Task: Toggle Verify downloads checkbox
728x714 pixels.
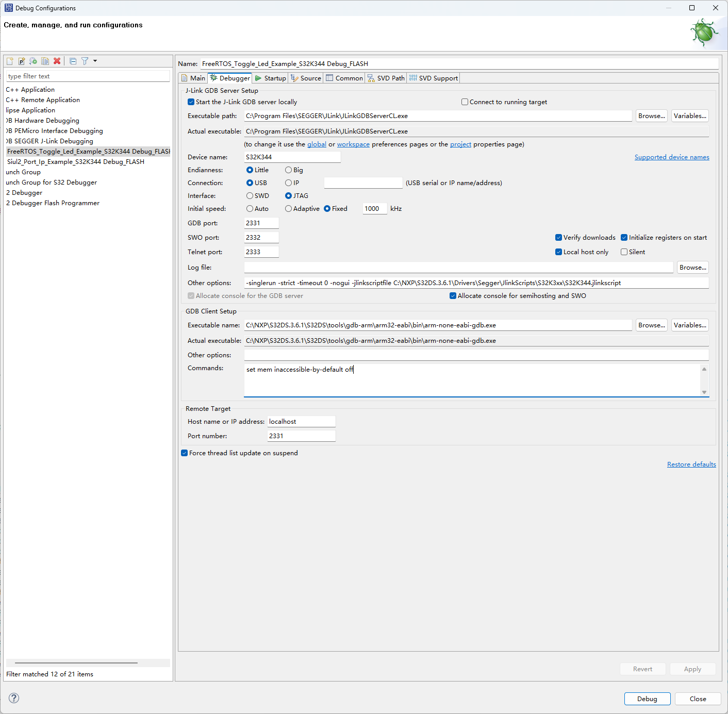Action: coord(559,238)
